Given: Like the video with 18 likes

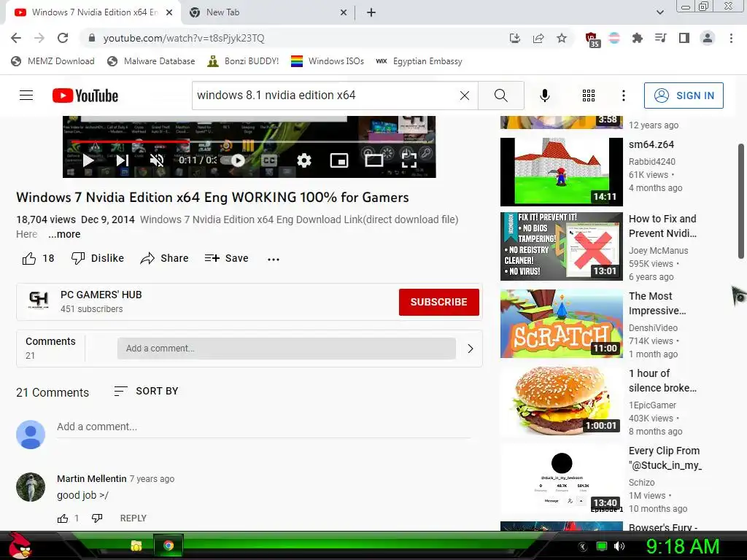Looking at the screenshot, I should [38, 258].
